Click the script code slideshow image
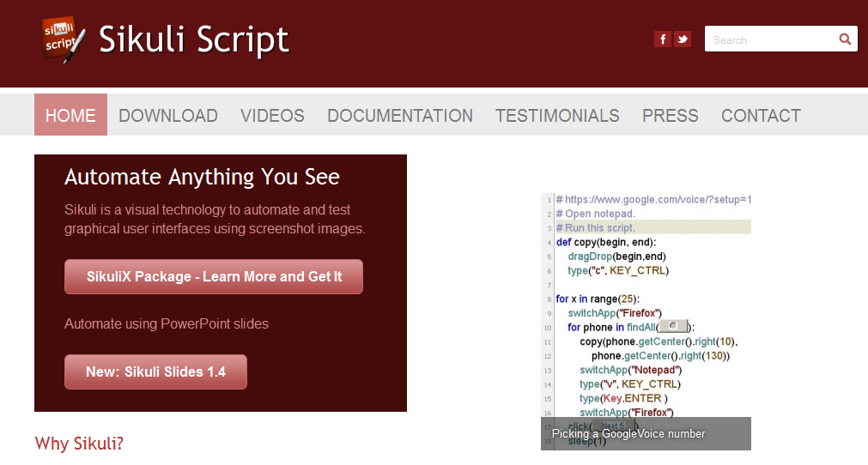868x465 pixels. pyautogui.click(x=646, y=321)
